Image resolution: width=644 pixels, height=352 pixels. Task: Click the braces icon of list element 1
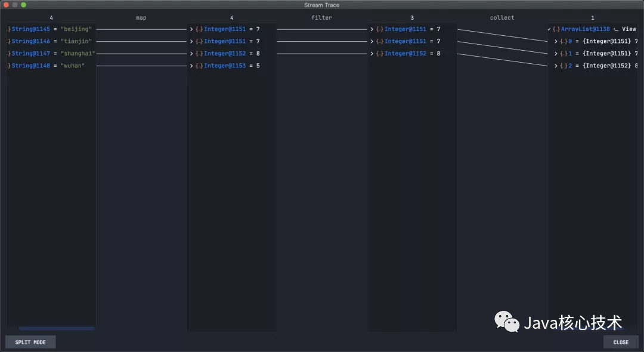(x=563, y=54)
